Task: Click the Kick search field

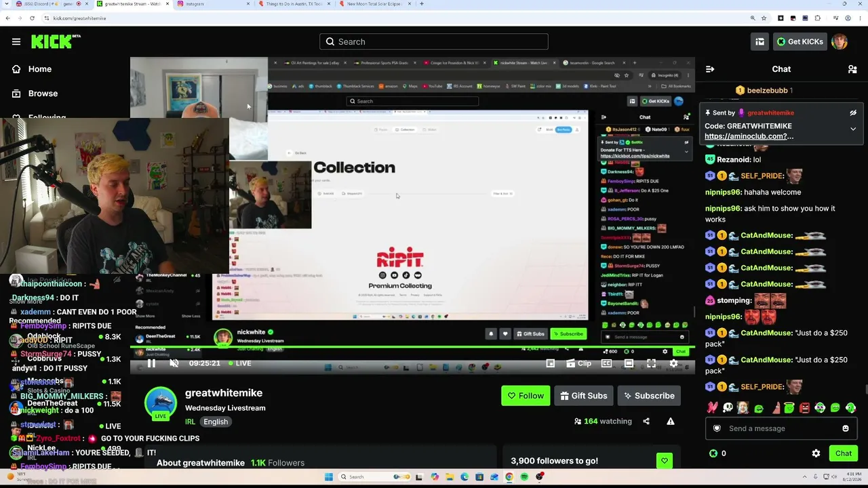Action: point(434,42)
